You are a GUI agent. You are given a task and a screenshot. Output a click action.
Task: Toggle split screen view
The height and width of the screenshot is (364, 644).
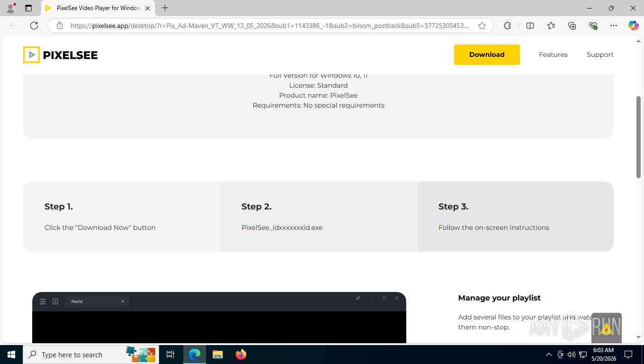coord(530,26)
